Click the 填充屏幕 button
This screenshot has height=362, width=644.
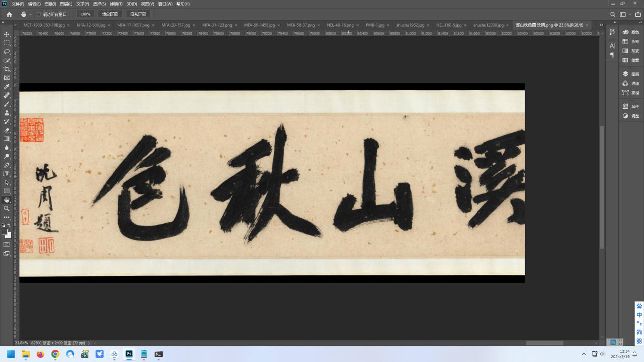(138, 14)
